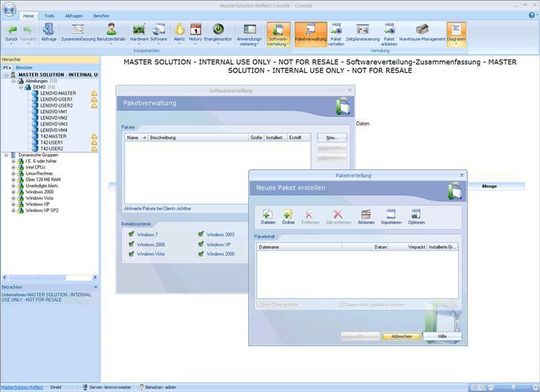Click the hierarchy horizontal scrollbar
Screen dimensions: 540x392
pos(50,277)
